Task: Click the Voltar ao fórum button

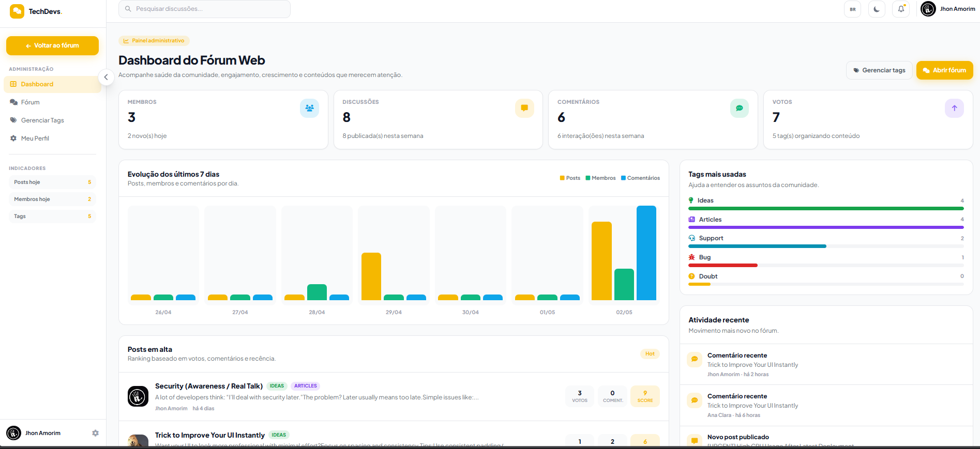Action: [x=52, y=45]
